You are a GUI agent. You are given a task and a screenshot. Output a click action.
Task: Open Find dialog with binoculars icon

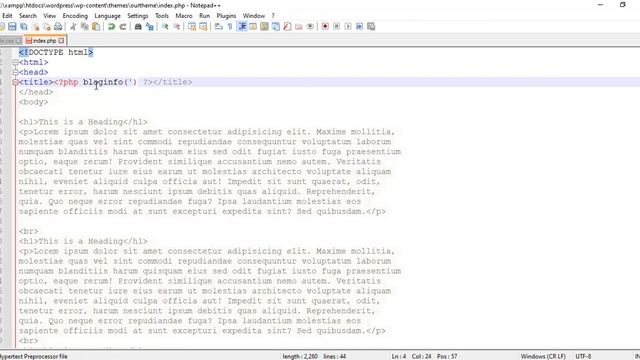pos(138,27)
